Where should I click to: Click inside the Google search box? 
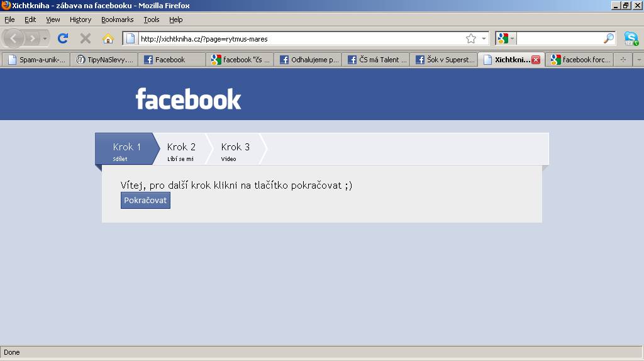559,38
